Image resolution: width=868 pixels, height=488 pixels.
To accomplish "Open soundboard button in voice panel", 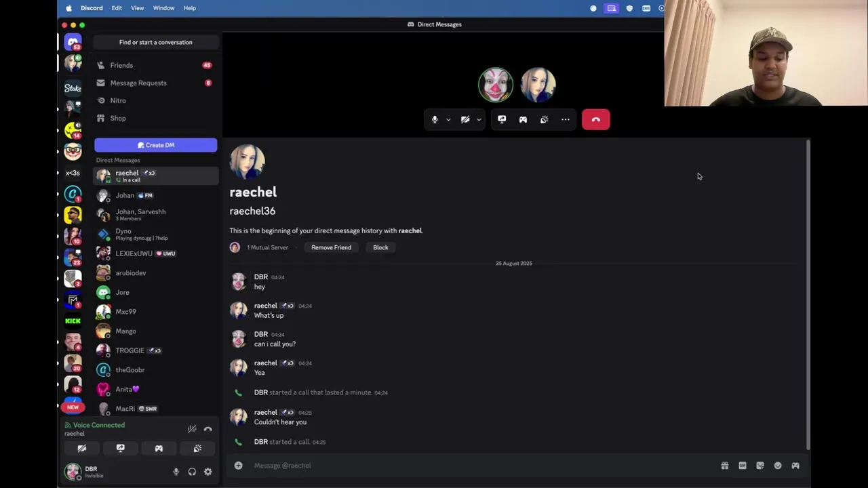I will coord(197,448).
